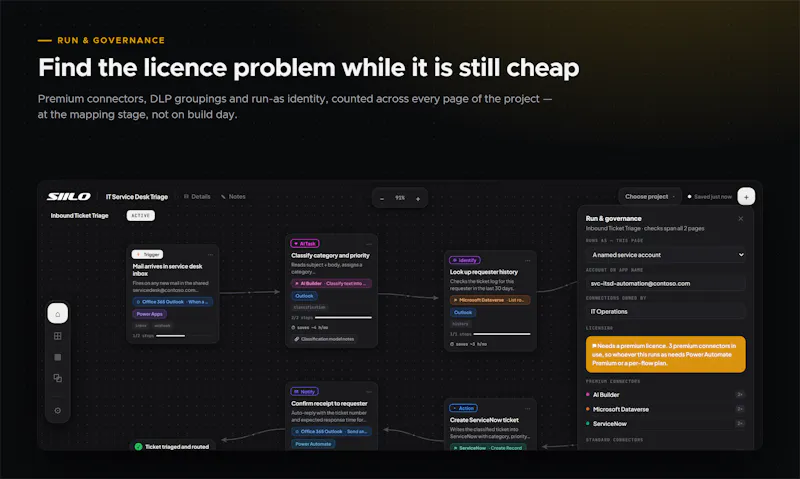Viewport: 800px width, 479px height.
Task: Click the SILO logo
Action: coord(69,196)
